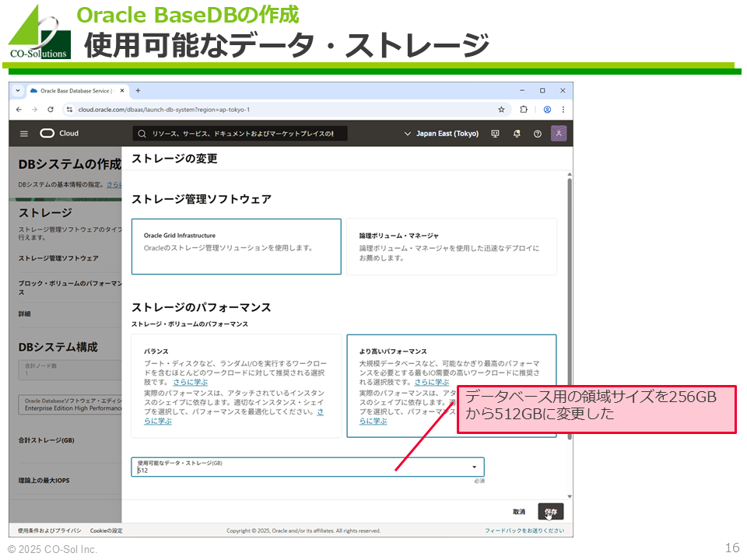Image resolution: width=747 pixels, height=560 pixels.
Task: Open Cloud Shell developer tools icon
Action: click(496, 134)
